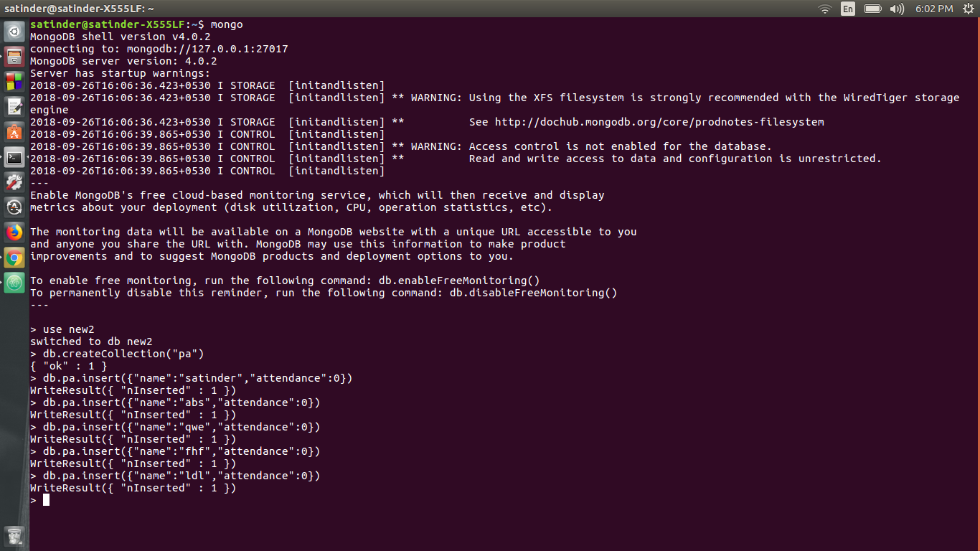Open the Trash in the dock

click(x=14, y=535)
